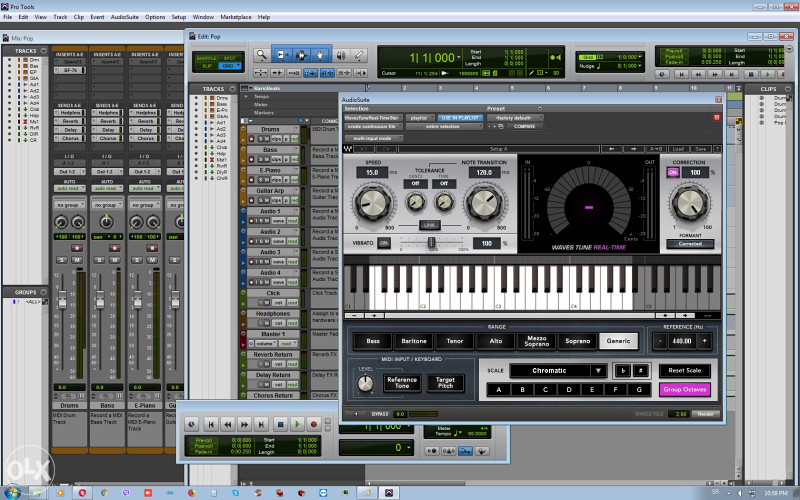Click Stop in the Transport window

[x=280, y=424]
